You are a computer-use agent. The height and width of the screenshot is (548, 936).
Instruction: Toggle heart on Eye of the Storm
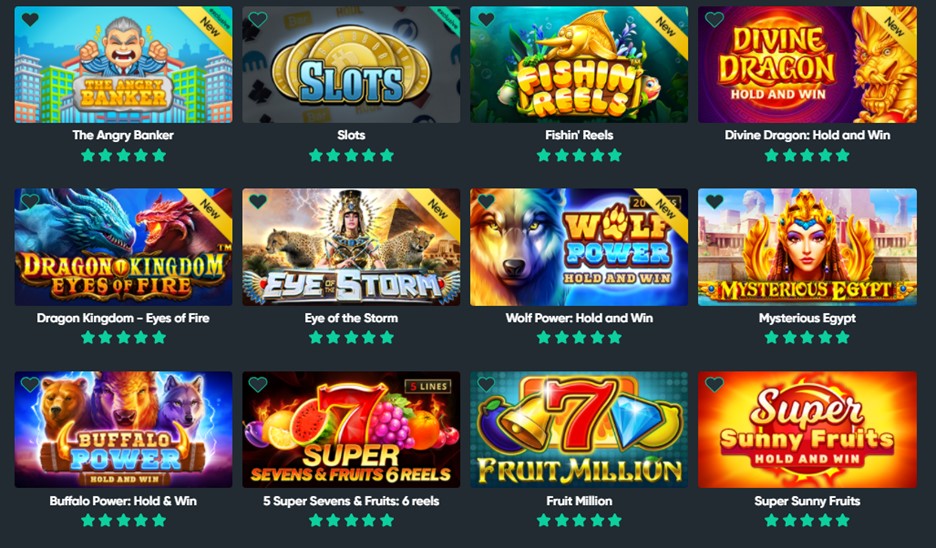[258, 201]
